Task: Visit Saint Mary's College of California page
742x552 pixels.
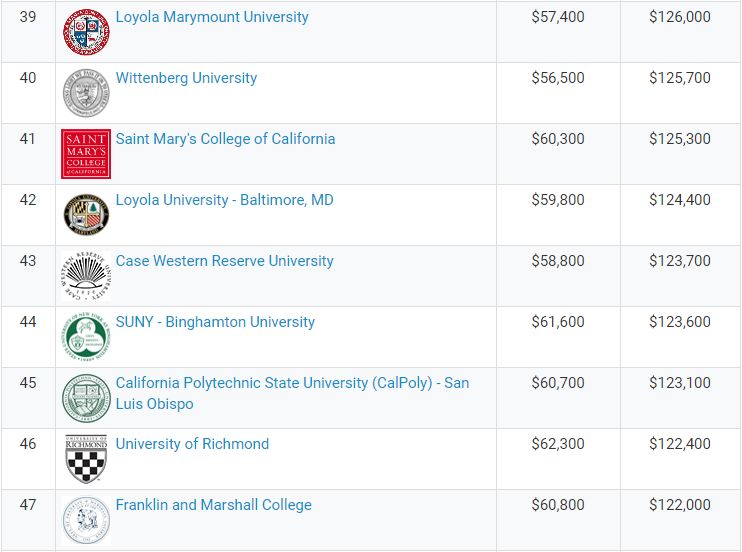Action: click(225, 139)
